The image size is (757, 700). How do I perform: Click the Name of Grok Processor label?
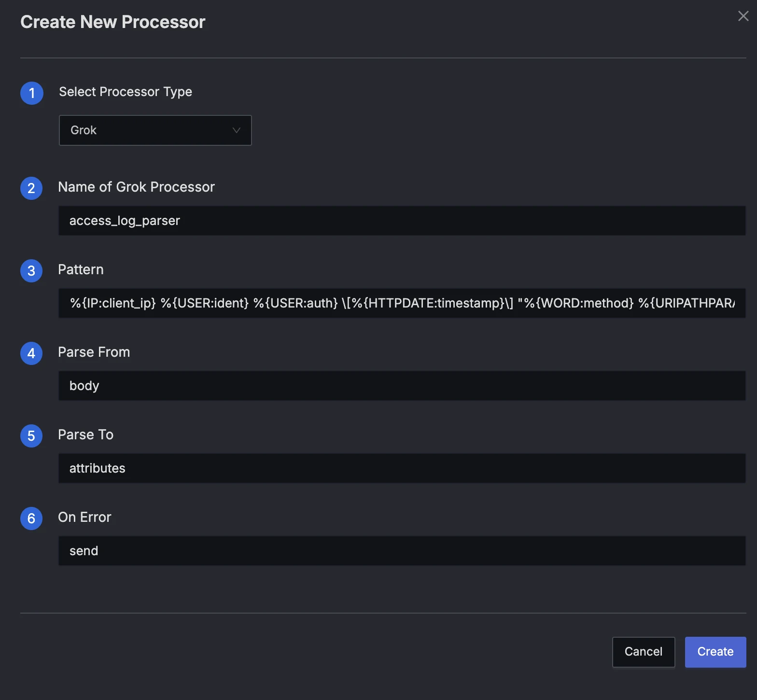[136, 187]
